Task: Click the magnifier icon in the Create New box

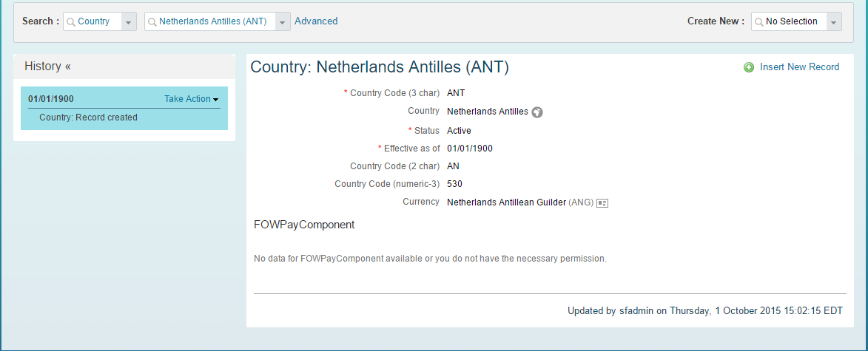Action: point(759,21)
